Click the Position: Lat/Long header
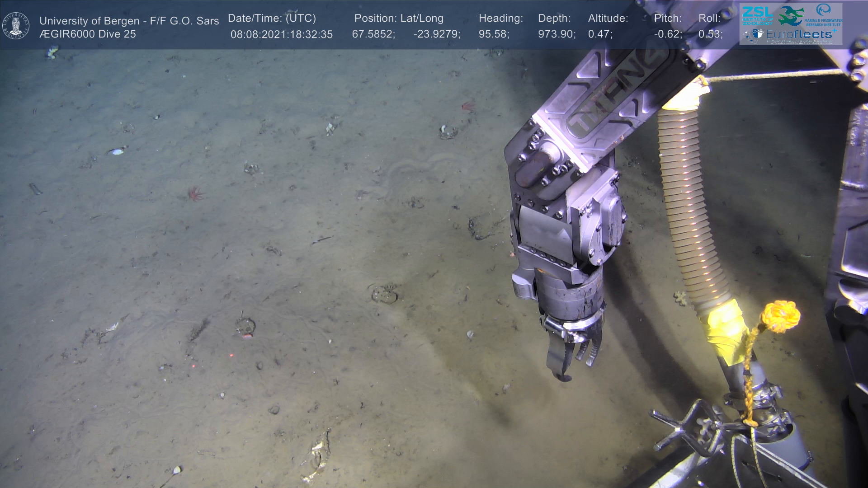 (x=398, y=19)
